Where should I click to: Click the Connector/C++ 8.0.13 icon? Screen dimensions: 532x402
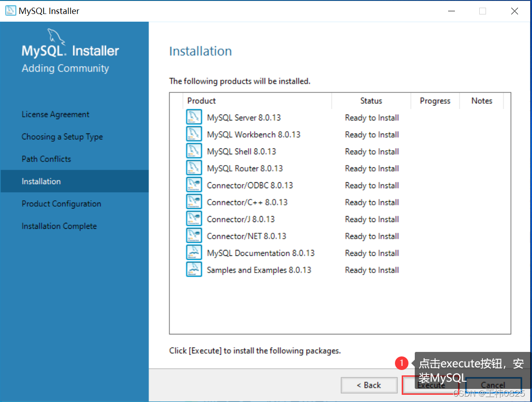[194, 202]
